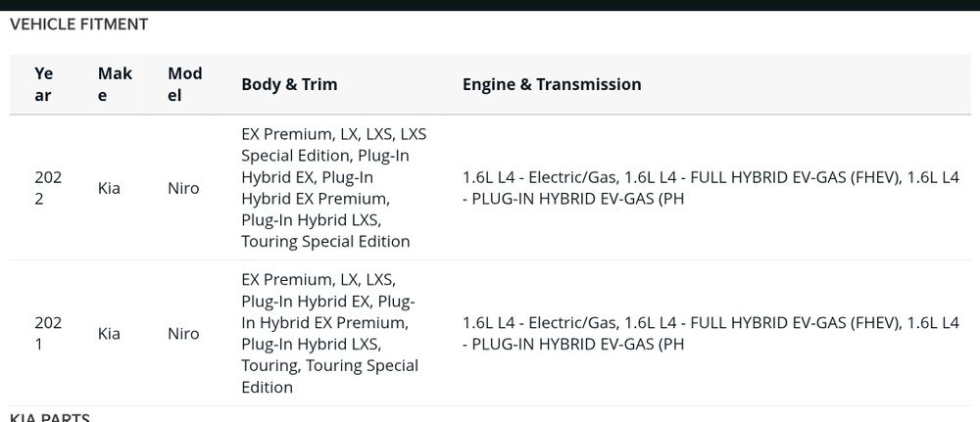
Task: Click the 2021 year cell
Action: (x=47, y=334)
